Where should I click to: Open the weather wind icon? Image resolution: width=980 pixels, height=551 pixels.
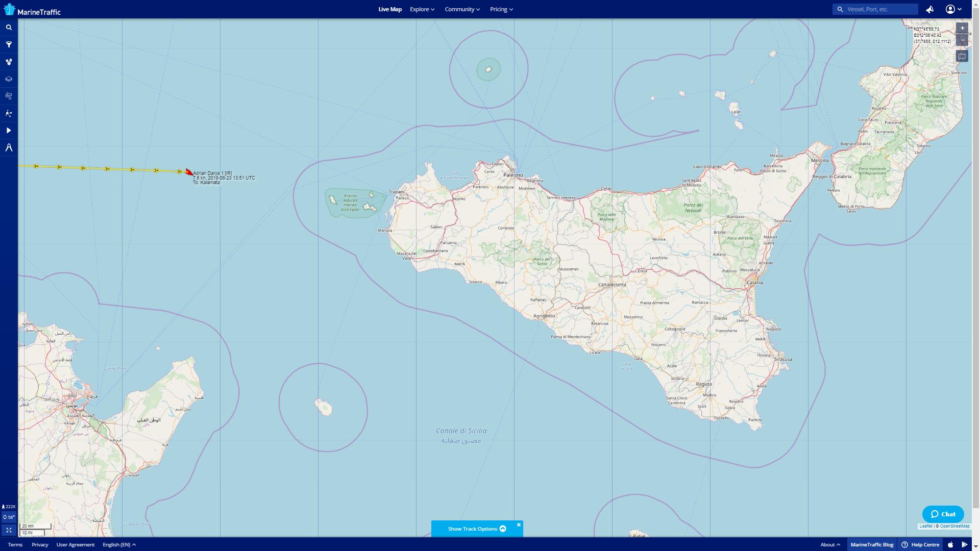click(9, 96)
